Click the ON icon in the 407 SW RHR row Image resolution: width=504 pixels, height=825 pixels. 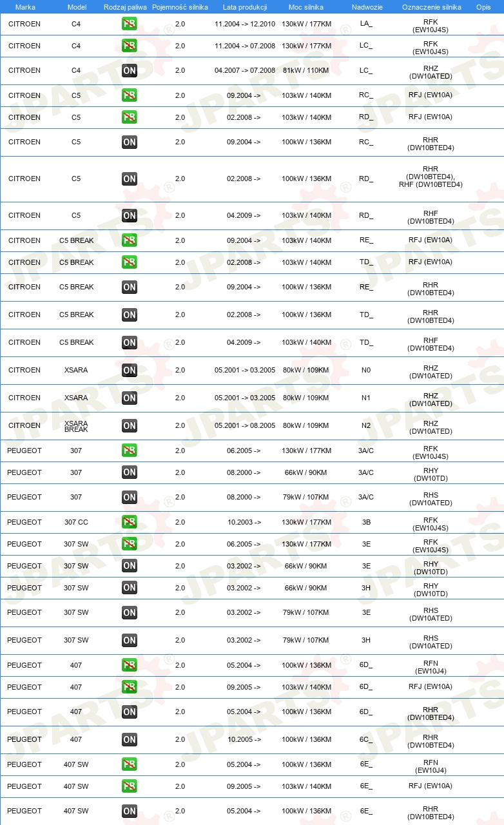pyautogui.click(x=129, y=811)
